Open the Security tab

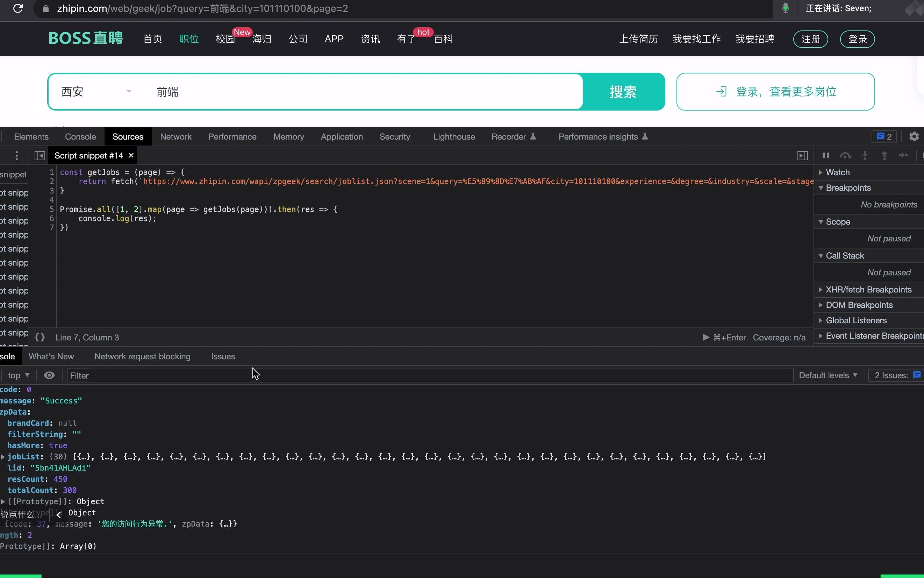[x=395, y=136]
